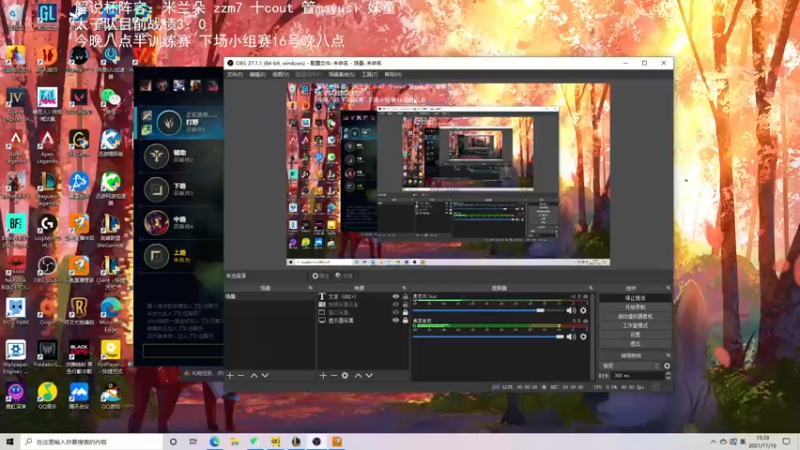This screenshot has height=450, width=800.
Task: Open source properties with the Sources panel gear icon
Action: pyautogui.click(x=345, y=376)
